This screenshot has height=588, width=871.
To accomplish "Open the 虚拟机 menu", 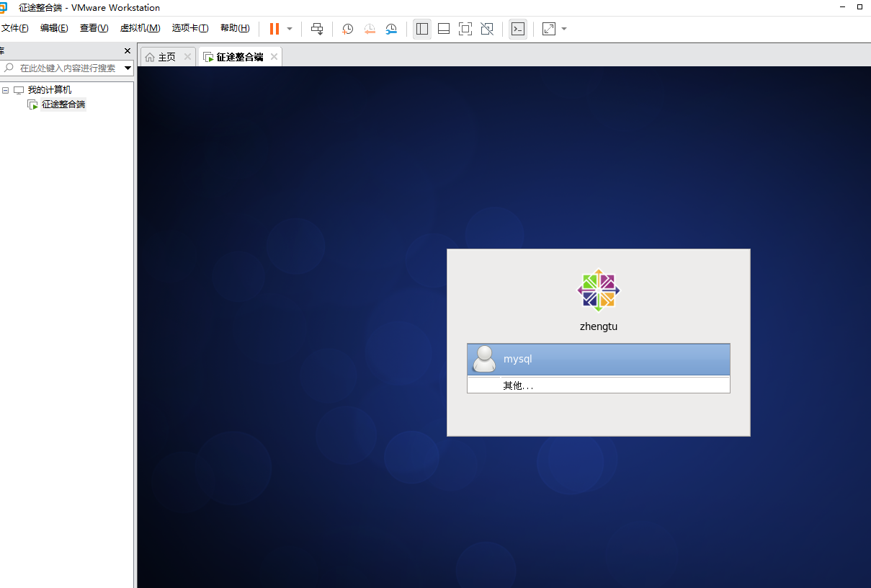I will point(140,28).
